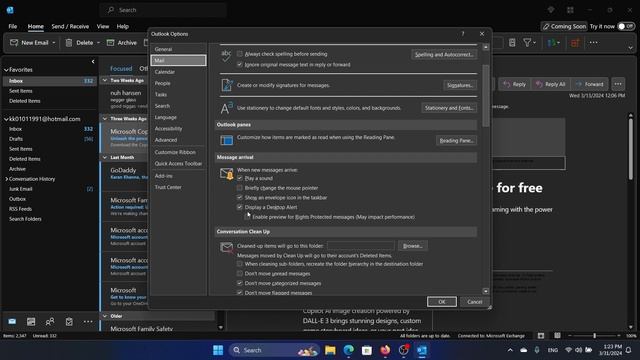Click the Windows Start button
The height and width of the screenshot is (360, 640).
click(x=218, y=350)
